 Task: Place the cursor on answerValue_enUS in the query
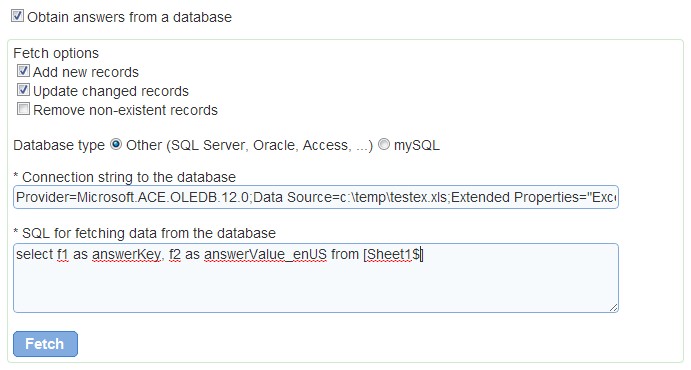(x=265, y=255)
